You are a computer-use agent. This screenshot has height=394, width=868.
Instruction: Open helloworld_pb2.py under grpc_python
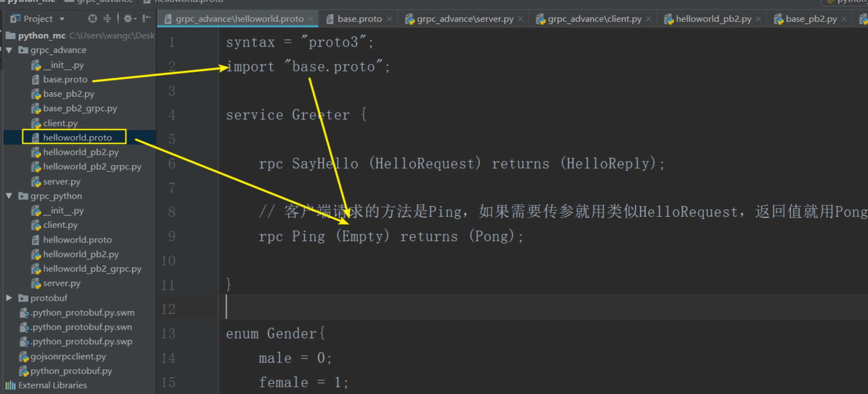[x=81, y=254]
